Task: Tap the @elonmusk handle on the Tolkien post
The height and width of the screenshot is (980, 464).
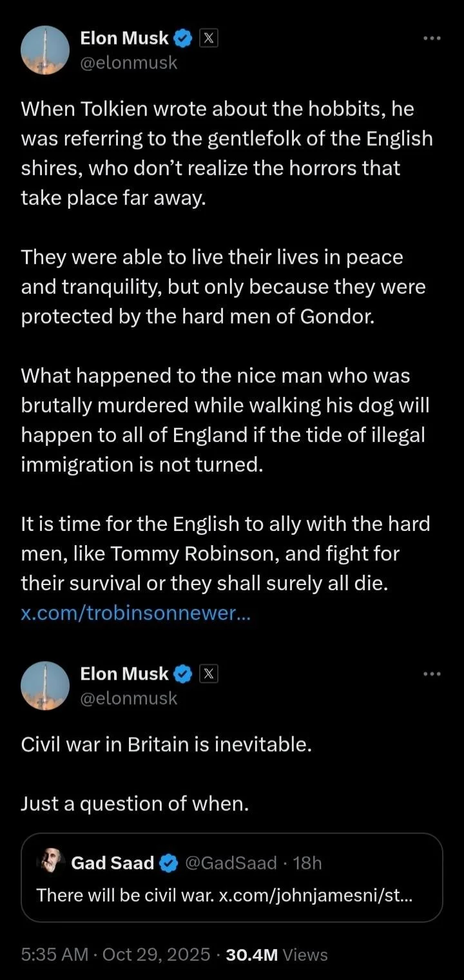Action: [128, 62]
